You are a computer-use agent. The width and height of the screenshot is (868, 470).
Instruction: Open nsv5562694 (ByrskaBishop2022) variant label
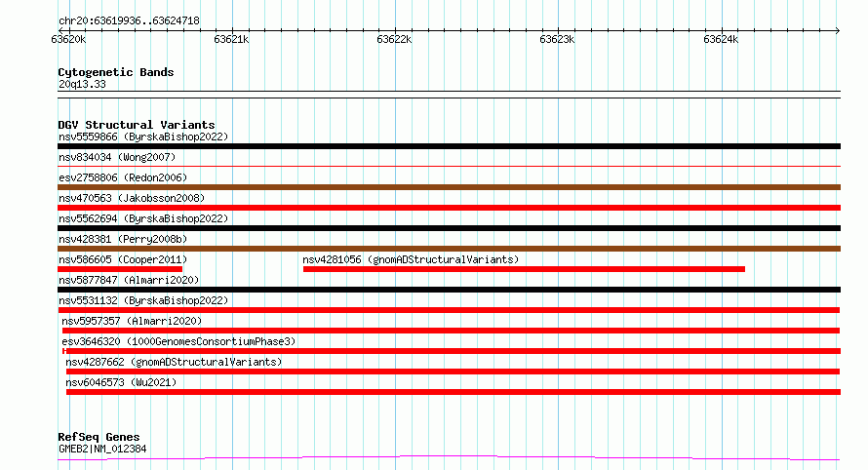[x=143, y=218]
